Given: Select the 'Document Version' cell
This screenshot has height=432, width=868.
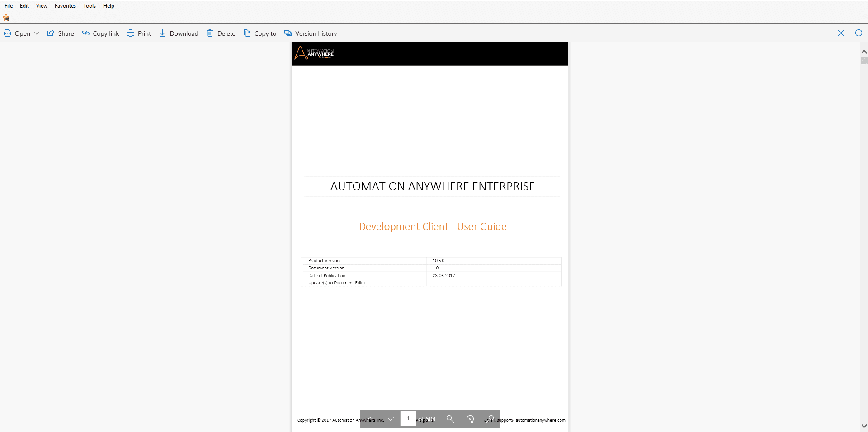Looking at the screenshot, I should pyautogui.click(x=364, y=268).
